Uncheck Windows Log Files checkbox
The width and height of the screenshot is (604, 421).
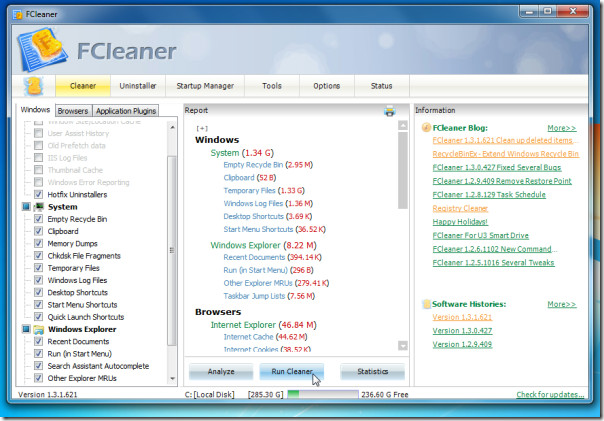click(x=38, y=280)
